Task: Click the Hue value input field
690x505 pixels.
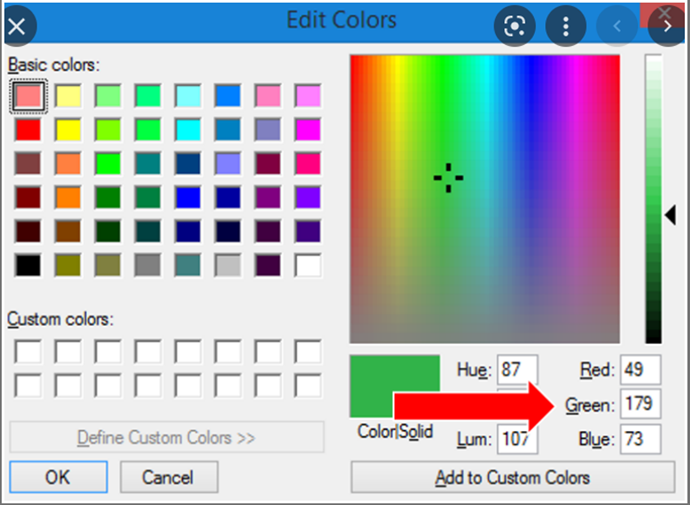Action: tap(517, 370)
